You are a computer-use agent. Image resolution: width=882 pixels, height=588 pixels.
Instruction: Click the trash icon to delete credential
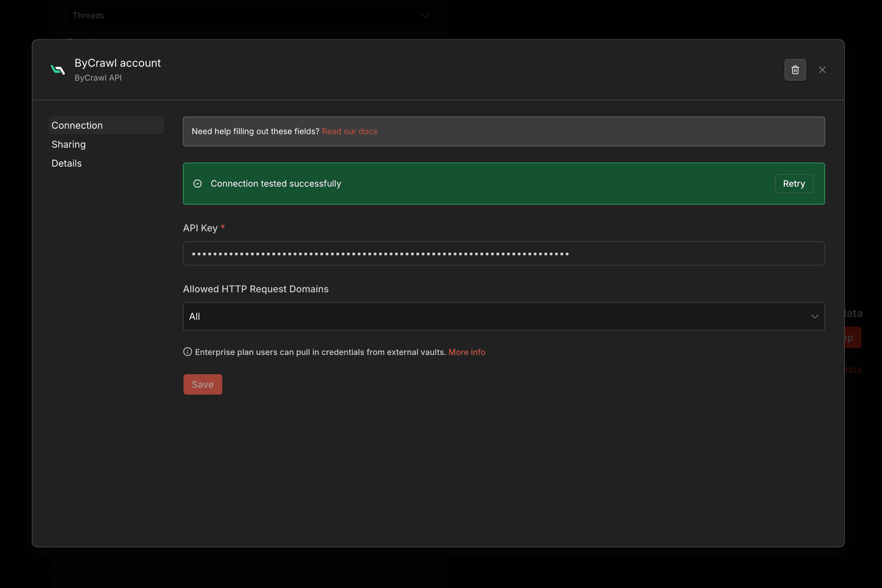795,70
